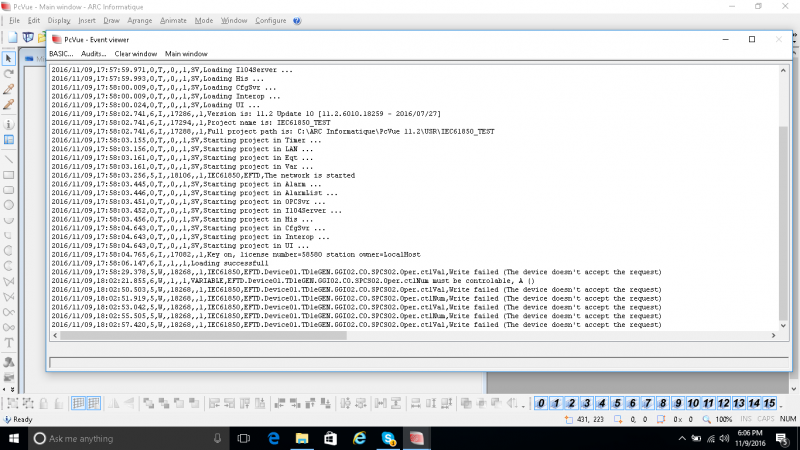
Task: Click the flip horizontal icon
Action: click(x=113, y=404)
